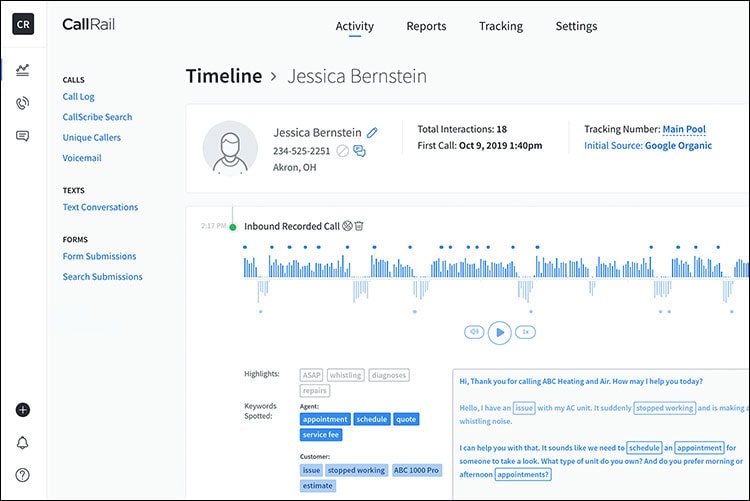Click the CR logo badge

click(x=23, y=24)
